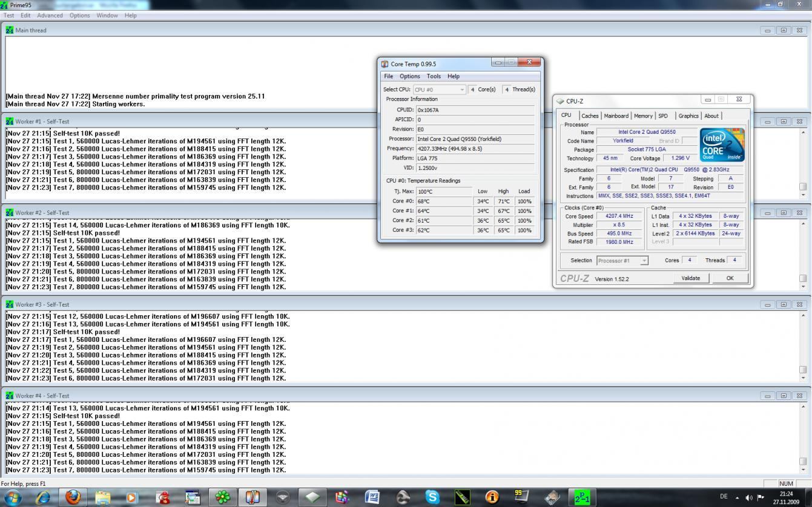Click the green ICQ flower taskbar icon
The width and height of the screenshot is (812, 507).
(223, 497)
